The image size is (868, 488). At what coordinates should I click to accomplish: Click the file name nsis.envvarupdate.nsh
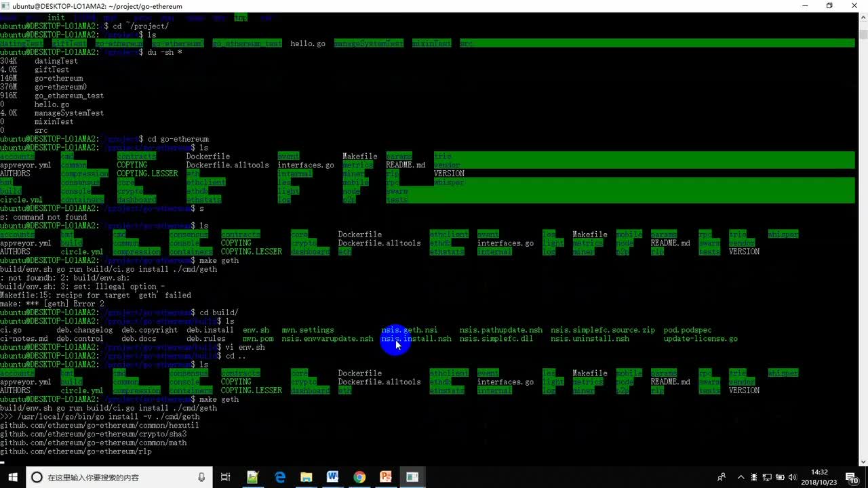pyautogui.click(x=328, y=339)
